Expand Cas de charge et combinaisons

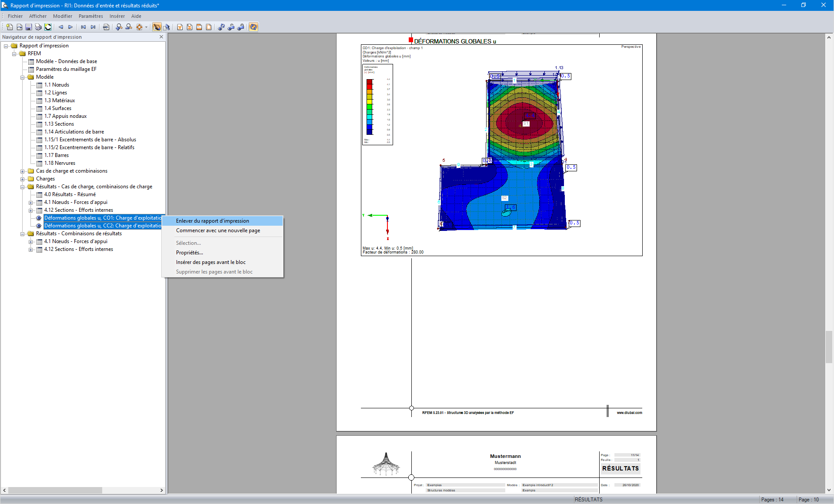tap(23, 171)
